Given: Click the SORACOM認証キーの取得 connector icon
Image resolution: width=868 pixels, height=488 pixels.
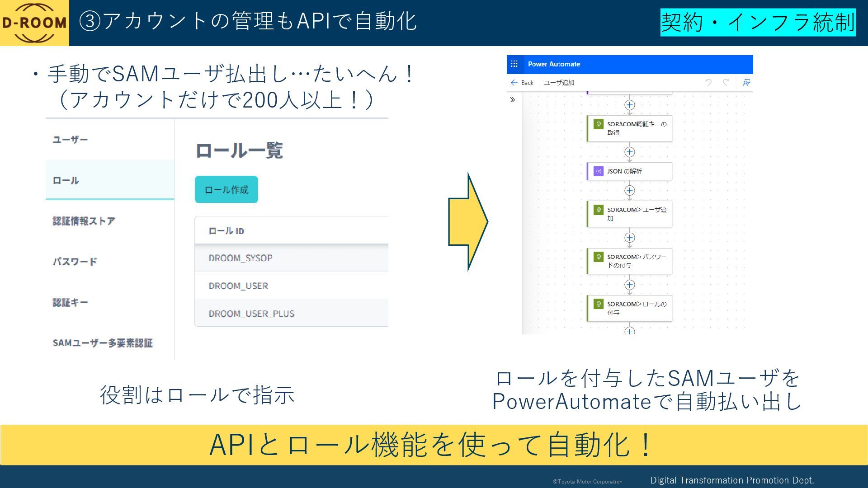Looking at the screenshot, I should click(599, 124).
